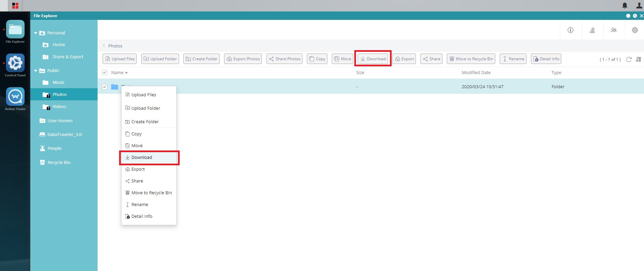Image resolution: width=644 pixels, height=271 pixels.
Task: Switch list view mode icon
Action: 638,59
